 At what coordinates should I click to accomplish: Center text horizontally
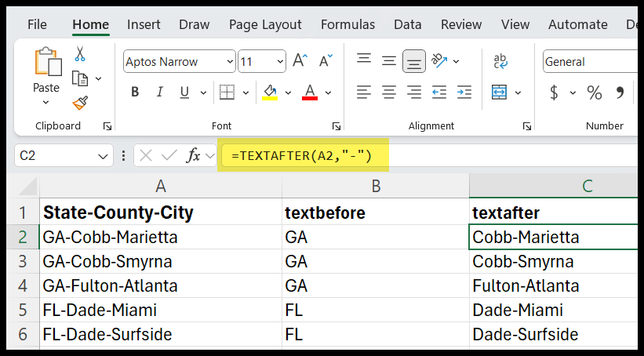point(389,93)
